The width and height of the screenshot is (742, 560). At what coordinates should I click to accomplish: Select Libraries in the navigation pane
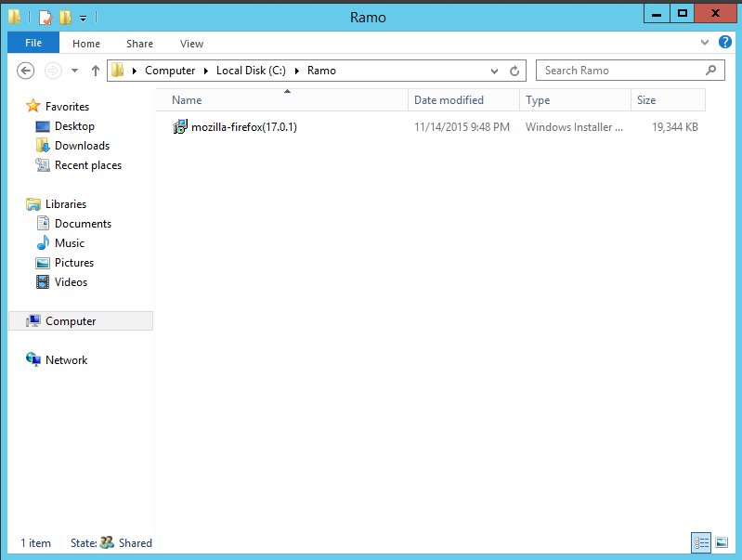[x=66, y=204]
